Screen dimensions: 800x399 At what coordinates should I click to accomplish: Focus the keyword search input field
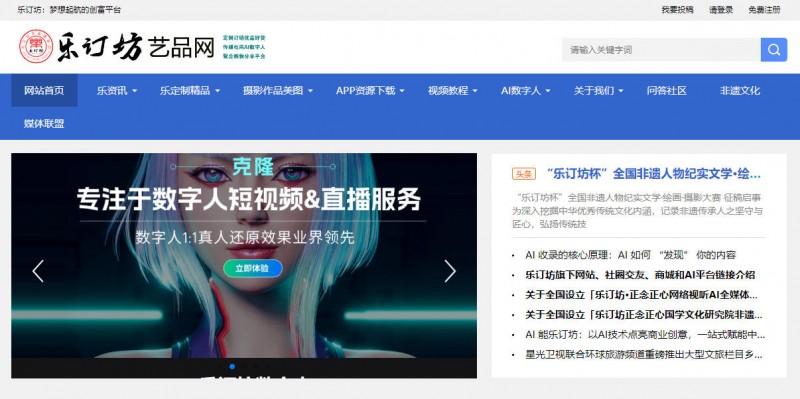[661, 50]
